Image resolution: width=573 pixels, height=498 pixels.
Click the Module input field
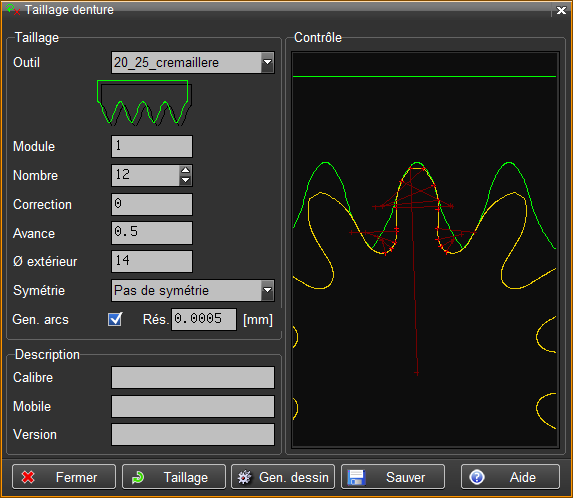(152, 147)
